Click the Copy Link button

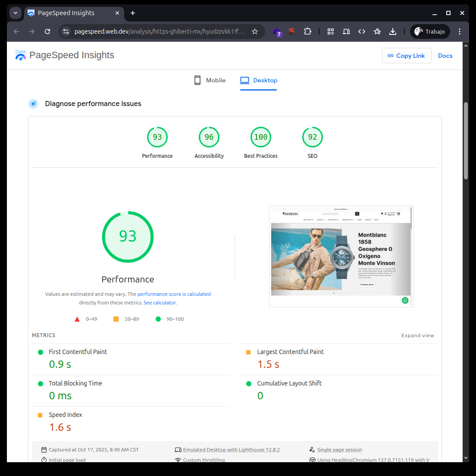click(406, 56)
